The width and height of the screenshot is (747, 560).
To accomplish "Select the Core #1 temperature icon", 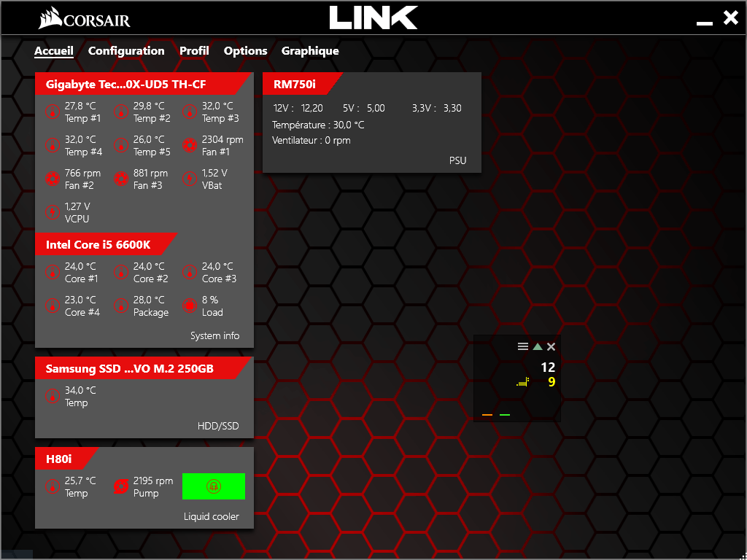I will (x=52, y=273).
